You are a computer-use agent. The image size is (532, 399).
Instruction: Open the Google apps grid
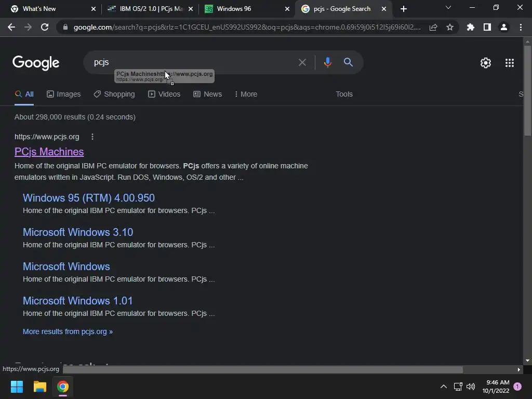click(x=509, y=63)
